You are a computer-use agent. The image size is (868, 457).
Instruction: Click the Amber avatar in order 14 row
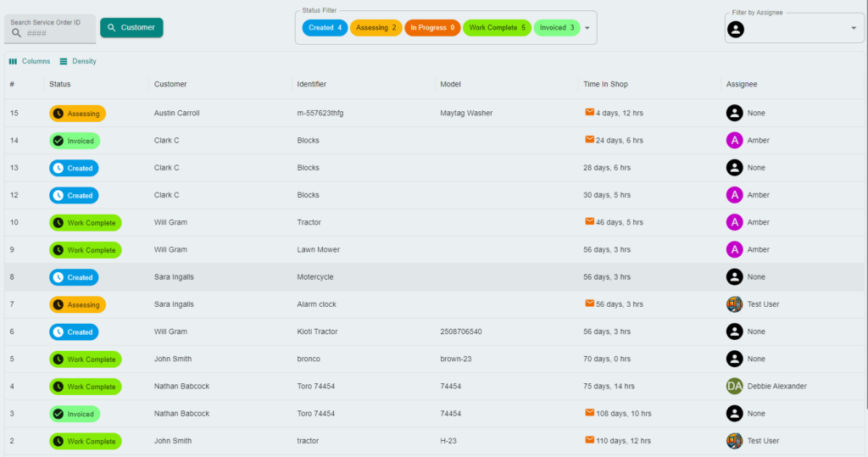735,140
